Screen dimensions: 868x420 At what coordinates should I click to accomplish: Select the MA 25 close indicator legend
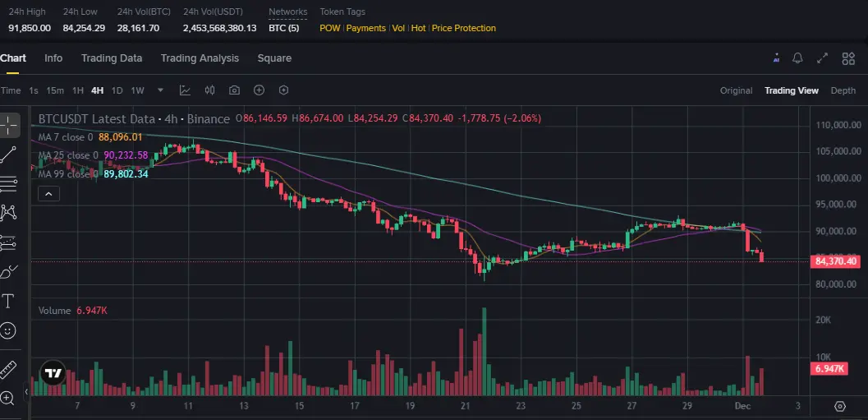(x=93, y=155)
